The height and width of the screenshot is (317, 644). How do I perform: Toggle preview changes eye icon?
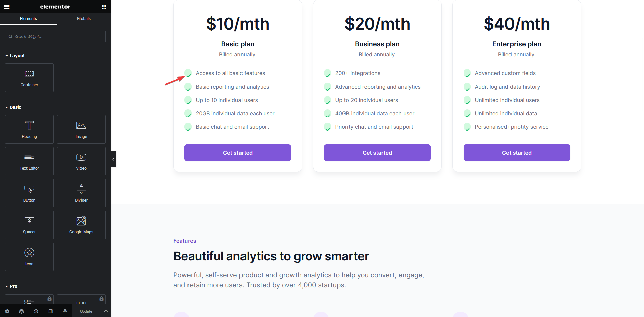tap(65, 311)
